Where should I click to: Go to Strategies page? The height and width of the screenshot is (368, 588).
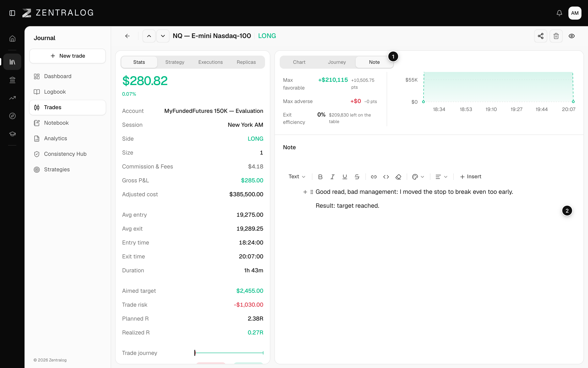click(x=68, y=170)
